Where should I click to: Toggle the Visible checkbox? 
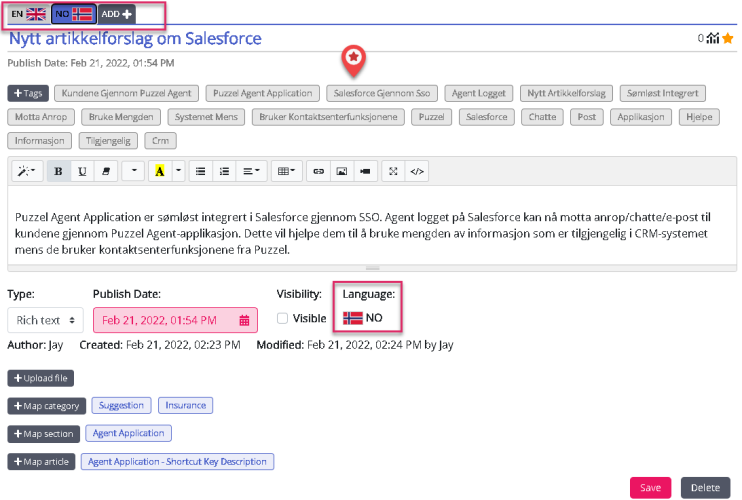click(283, 318)
